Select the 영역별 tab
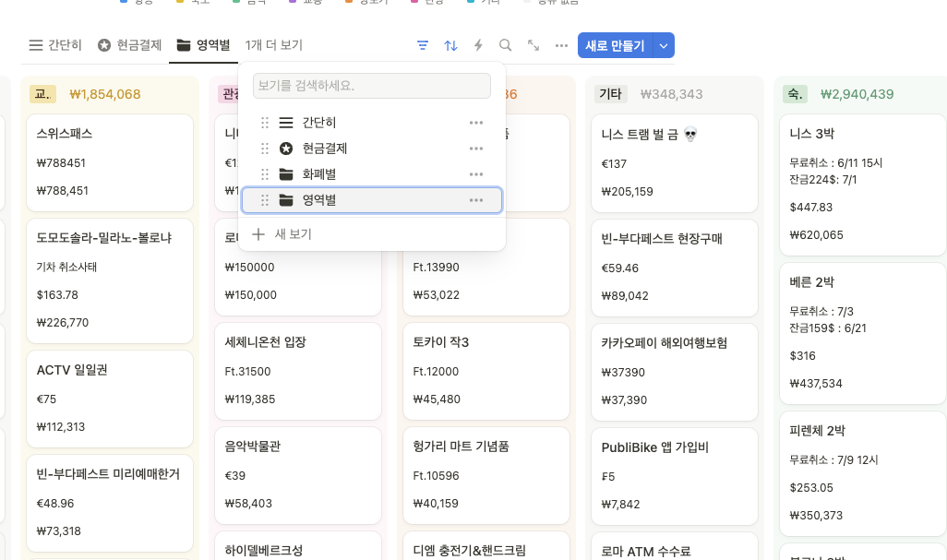Screen dimensions: 947x560 pyautogui.click(x=204, y=45)
